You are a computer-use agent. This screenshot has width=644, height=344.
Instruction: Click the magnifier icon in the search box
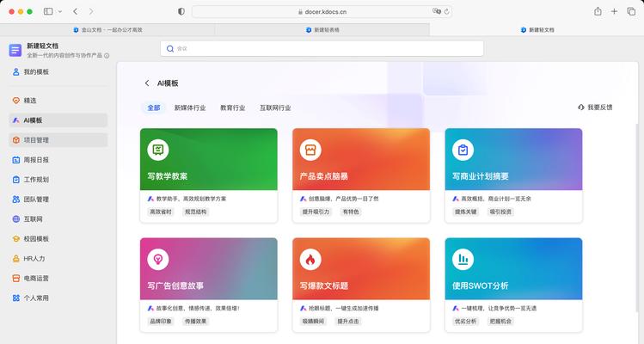click(x=170, y=49)
